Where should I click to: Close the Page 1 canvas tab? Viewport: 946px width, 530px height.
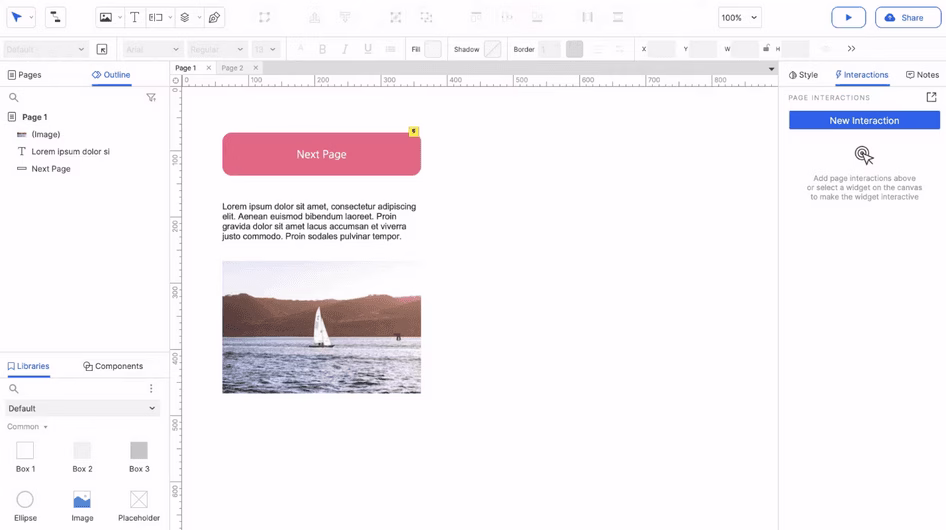209,68
